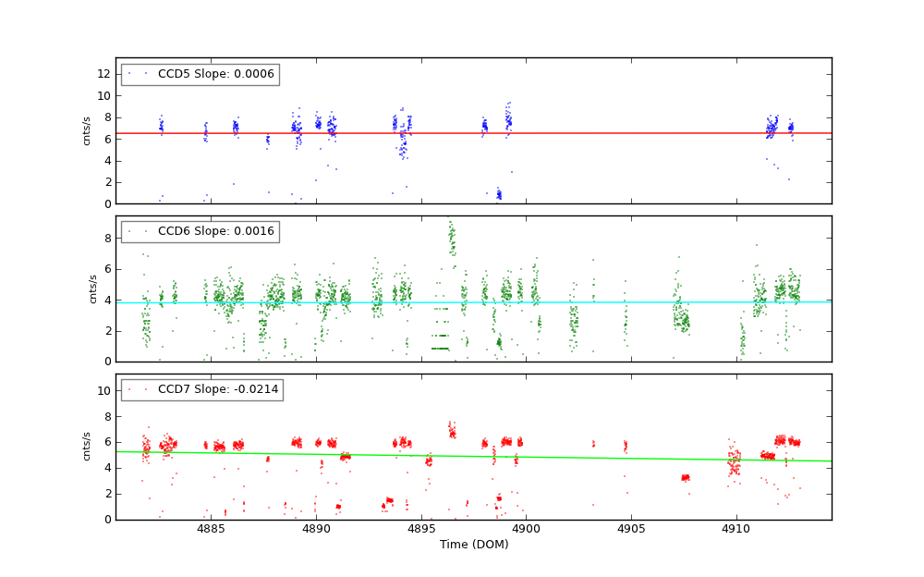Click the green CCD6 spike cluster above 8 cnts/s
Image resolution: width=924 pixels, height=577 pixels.
(452, 239)
